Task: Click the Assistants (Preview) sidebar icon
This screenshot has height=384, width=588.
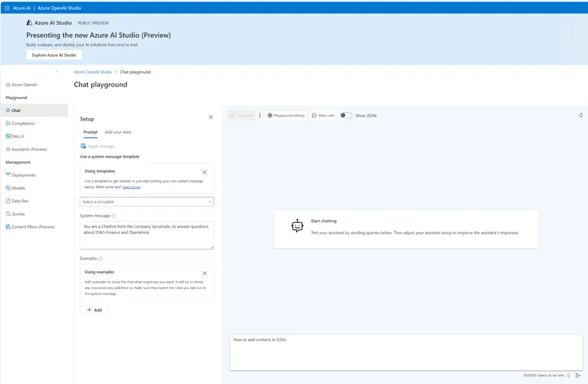Action: [x=8, y=149]
